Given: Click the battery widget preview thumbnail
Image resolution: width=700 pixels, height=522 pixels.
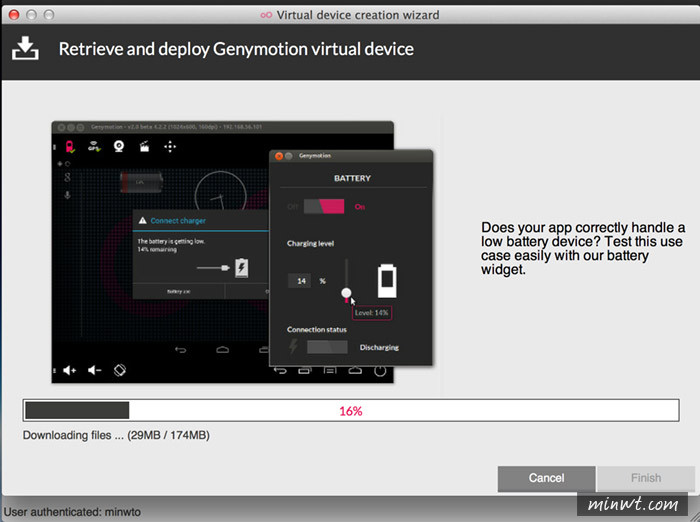Looking at the screenshot, I should [x=242, y=252].
